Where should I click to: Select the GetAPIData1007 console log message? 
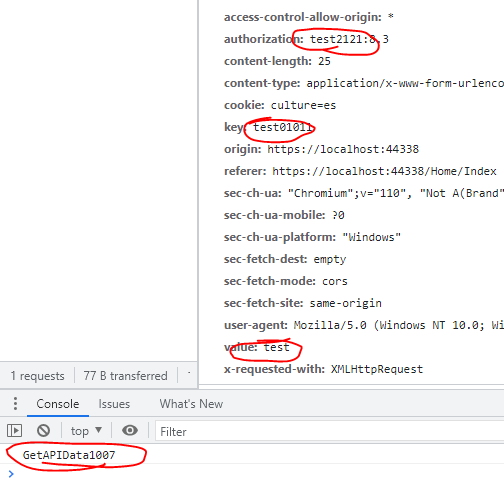click(69, 455)
